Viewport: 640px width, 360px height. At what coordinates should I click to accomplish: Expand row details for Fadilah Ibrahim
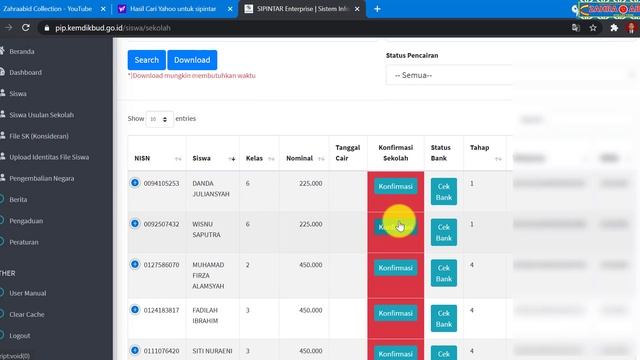(x=135, y=310)
